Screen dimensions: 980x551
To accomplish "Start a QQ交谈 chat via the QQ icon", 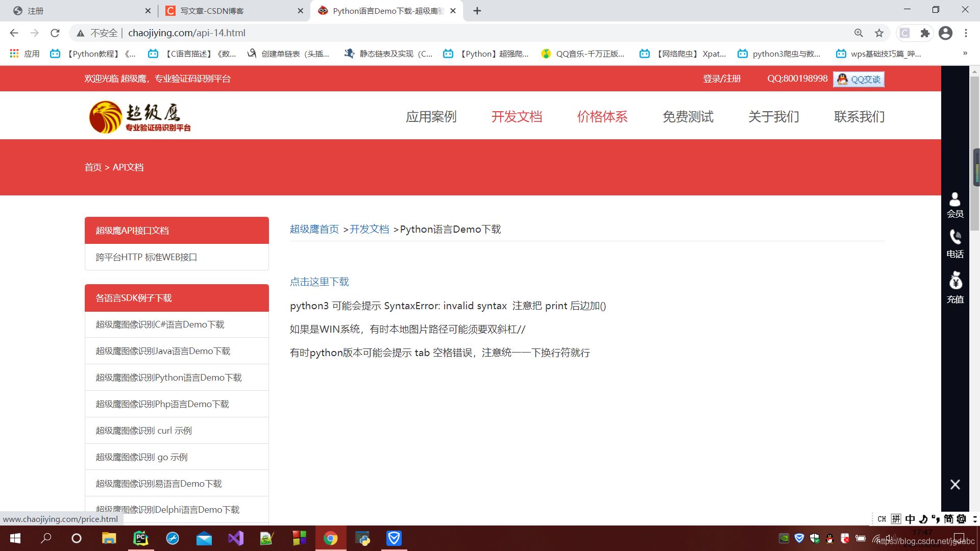I will point(859,79).
